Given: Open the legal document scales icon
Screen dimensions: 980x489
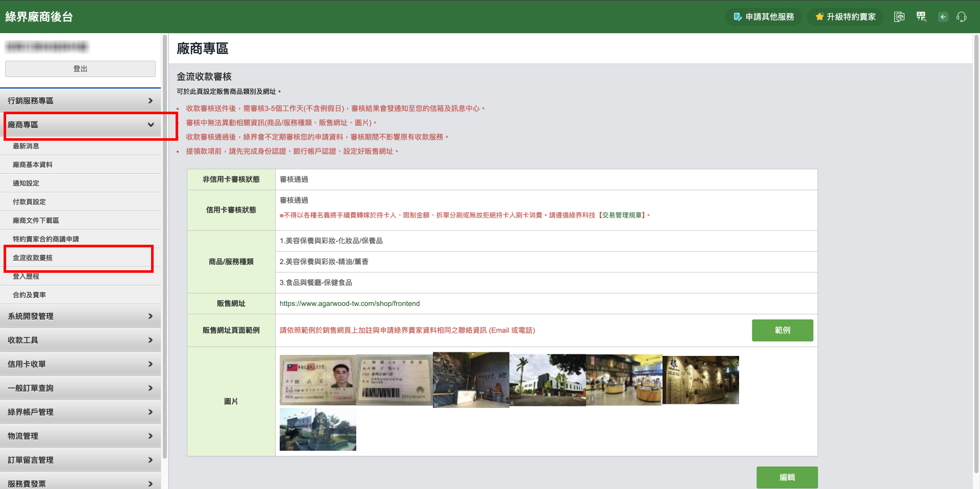Looking at the screenshot, I should (x=899, y=17).
